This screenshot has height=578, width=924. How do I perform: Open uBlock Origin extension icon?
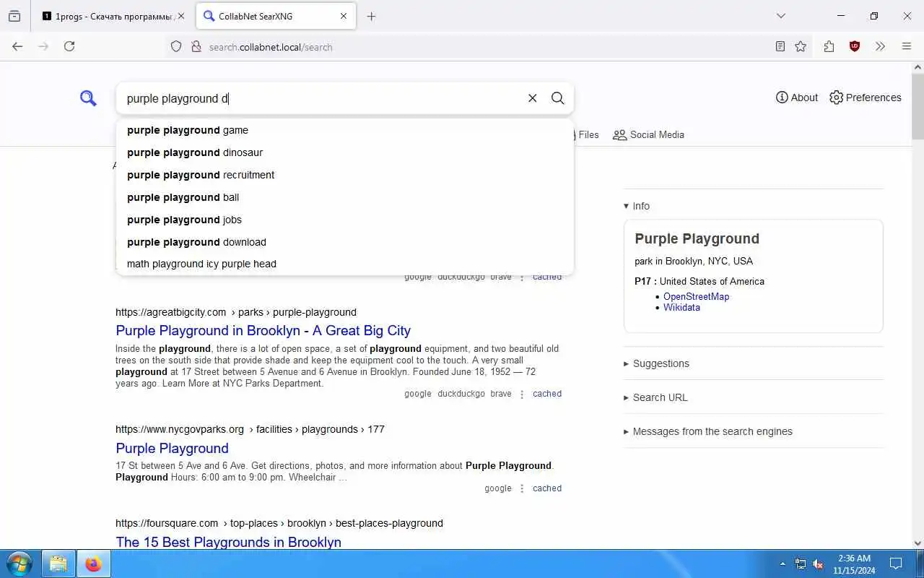(855, 46)
